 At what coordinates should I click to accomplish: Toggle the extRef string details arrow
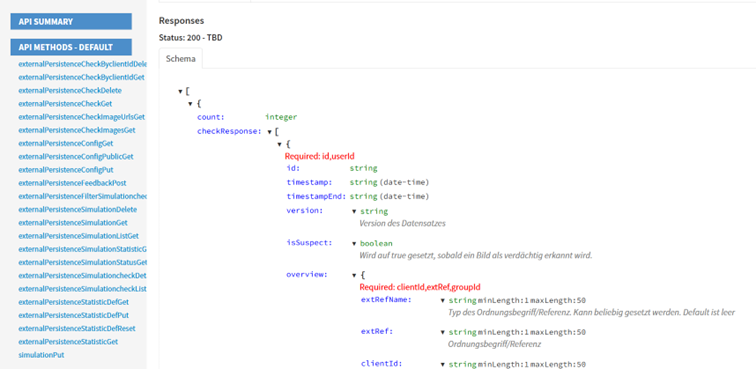coord(443,332)
